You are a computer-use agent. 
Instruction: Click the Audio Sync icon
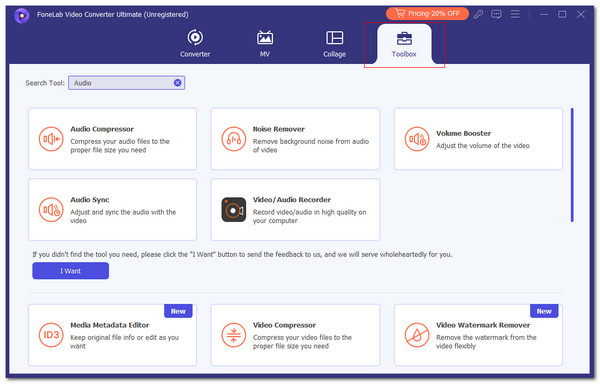(51, 210)
